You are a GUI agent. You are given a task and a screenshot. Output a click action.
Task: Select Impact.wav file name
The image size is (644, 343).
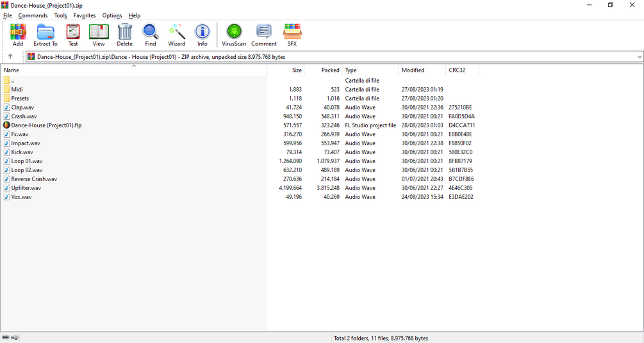pos(26,143)
